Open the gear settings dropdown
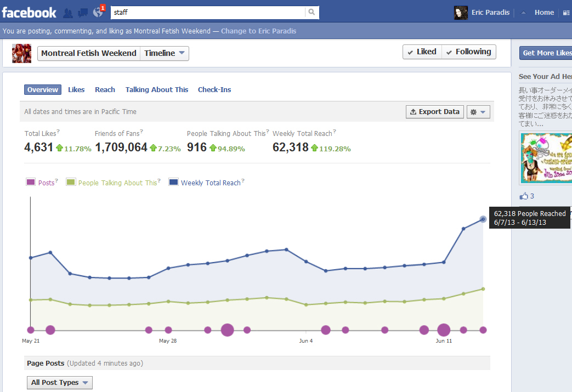This screenshot has height=392, width=572. (478, 112)
